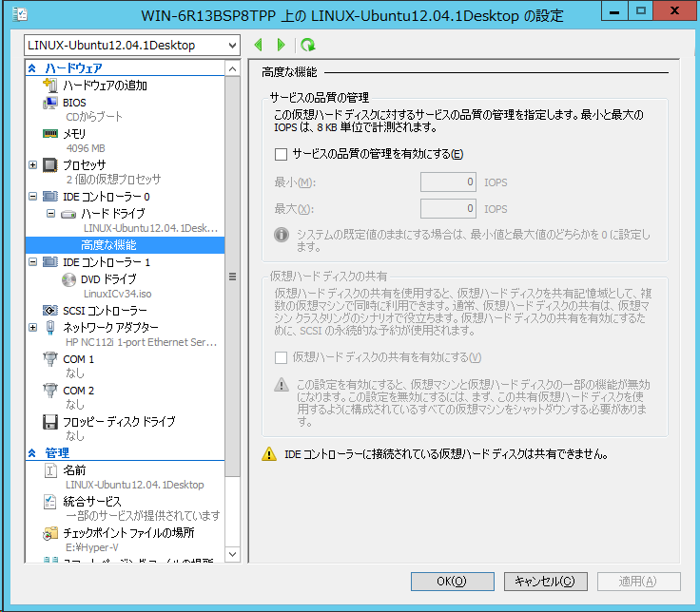Select the 高度な機能 tree item
This screenshot has width=700, height=612.
coord(125,245)
